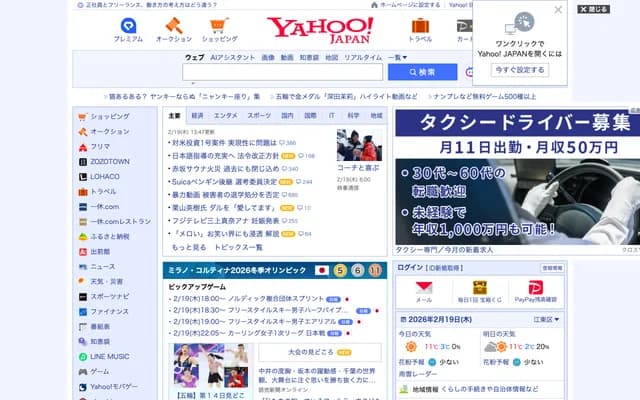
Task: Click the 今すぐ設定する button
Action: tap(519, 70)
